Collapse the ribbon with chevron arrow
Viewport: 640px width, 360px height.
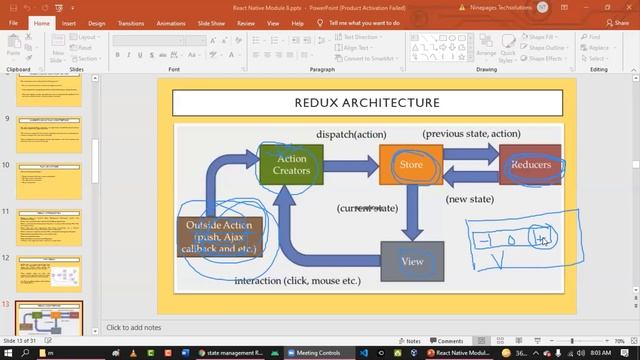pyautogui.click(x=634, y=70)
